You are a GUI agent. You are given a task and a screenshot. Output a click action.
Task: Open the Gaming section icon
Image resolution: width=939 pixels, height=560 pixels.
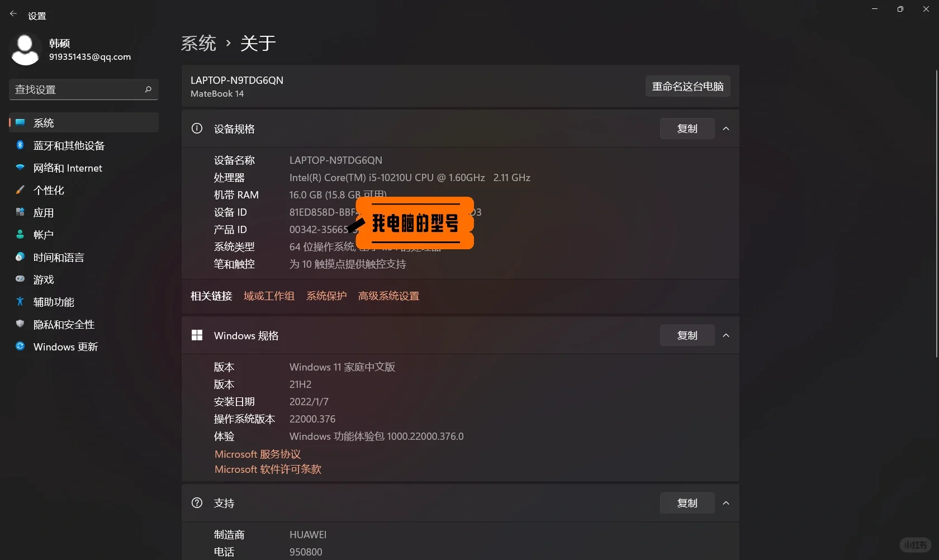[20, 279]
